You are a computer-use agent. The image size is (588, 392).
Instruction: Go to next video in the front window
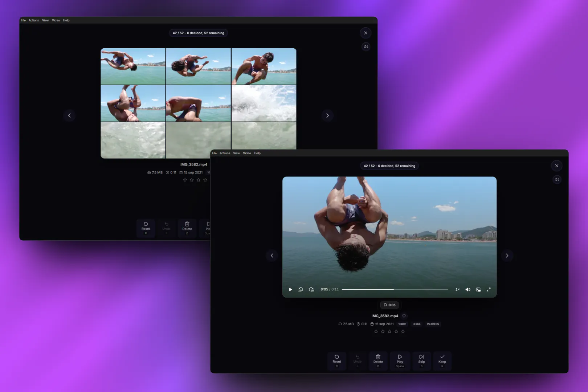[507, 256]
